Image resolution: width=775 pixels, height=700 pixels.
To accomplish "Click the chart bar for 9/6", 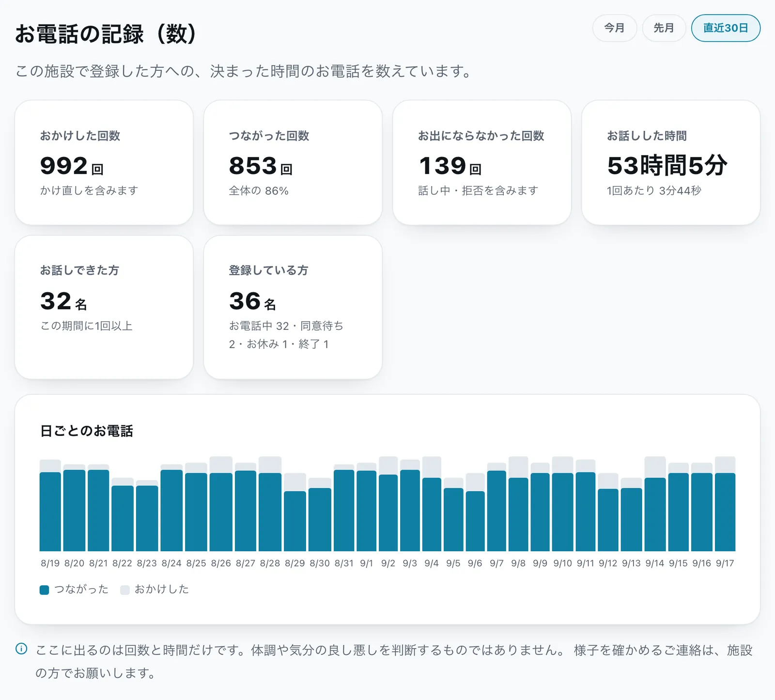I will pyautogui.click(x=475, y=512).
